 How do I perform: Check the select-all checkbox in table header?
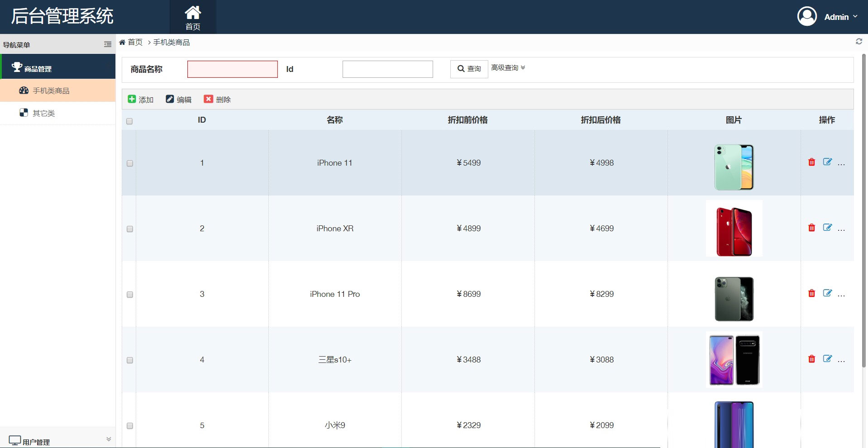pyautogui.click(x=129, y=121)
